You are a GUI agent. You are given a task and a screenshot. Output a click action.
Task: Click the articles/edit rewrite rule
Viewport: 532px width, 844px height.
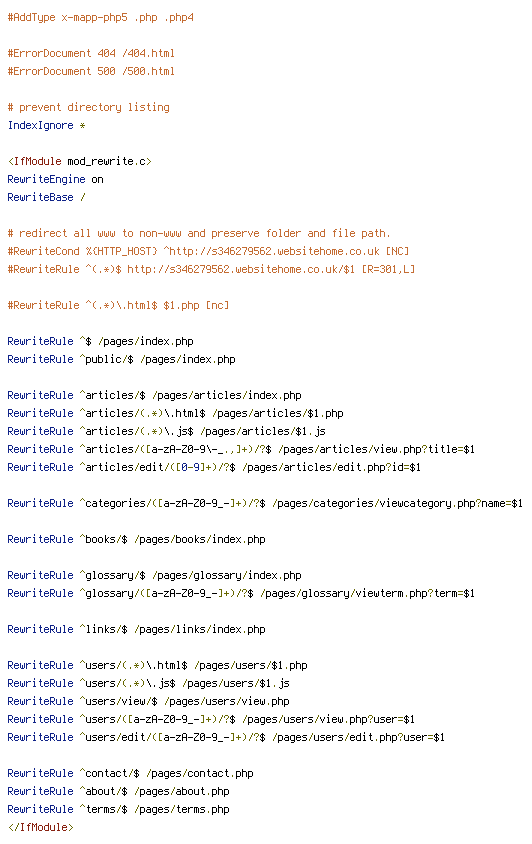point(214,467)
